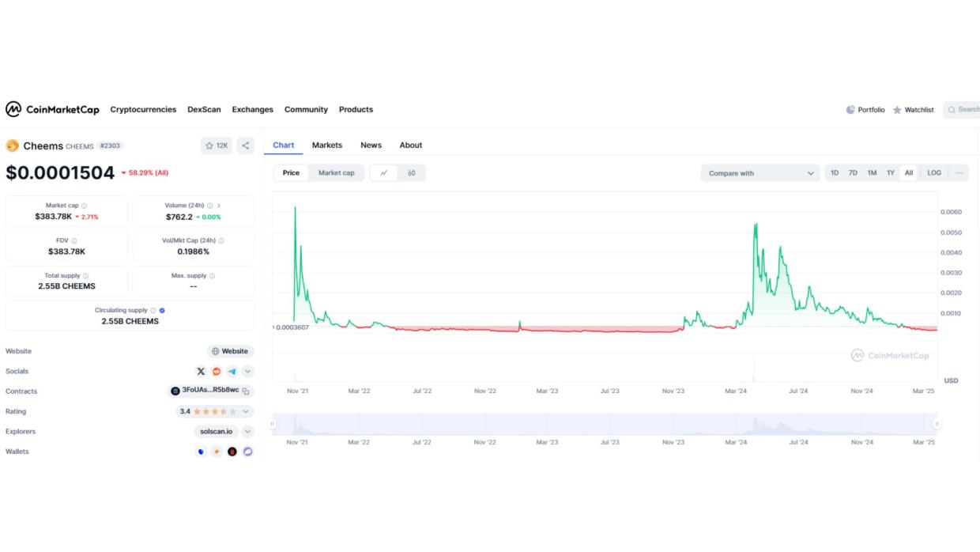Click the fourth purple wallet icon
Screen dimensions: 980x552
(247, 452)
